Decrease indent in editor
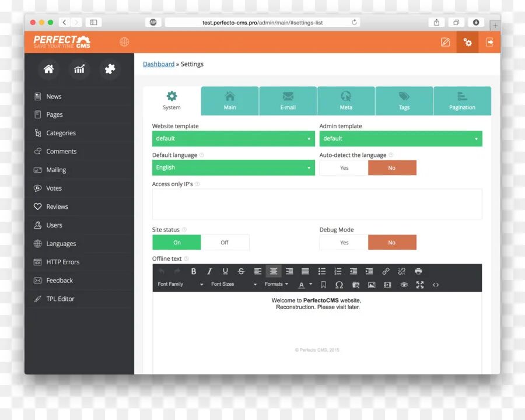Image resolution: width=525 pixels, height=420 pixels. coord(353,271)
